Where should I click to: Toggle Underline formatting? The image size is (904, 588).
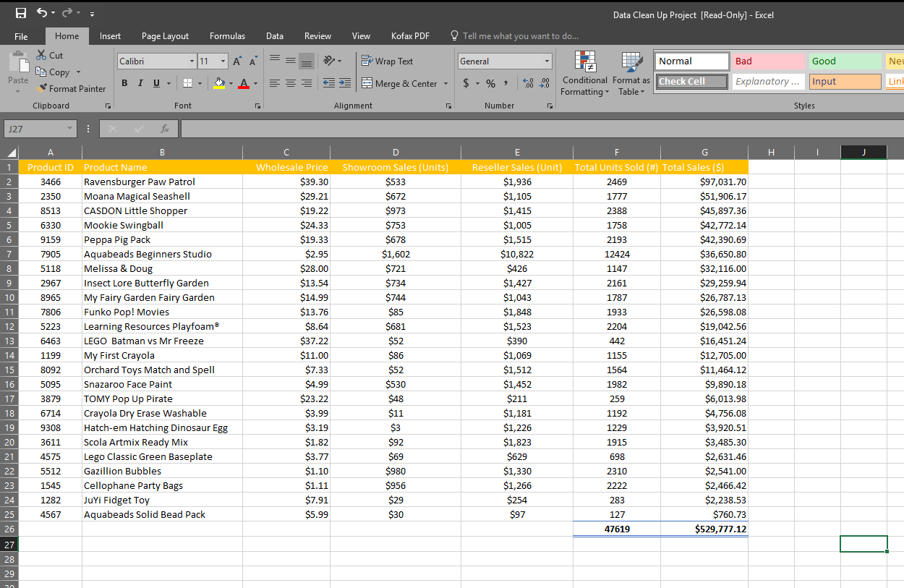point(156,84)
